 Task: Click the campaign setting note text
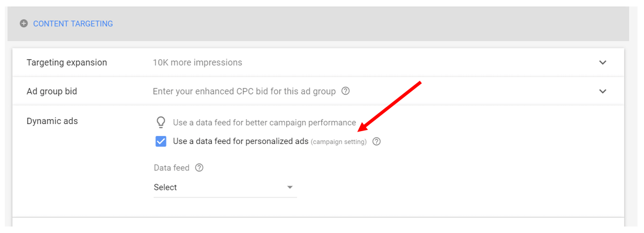(338, 142)
